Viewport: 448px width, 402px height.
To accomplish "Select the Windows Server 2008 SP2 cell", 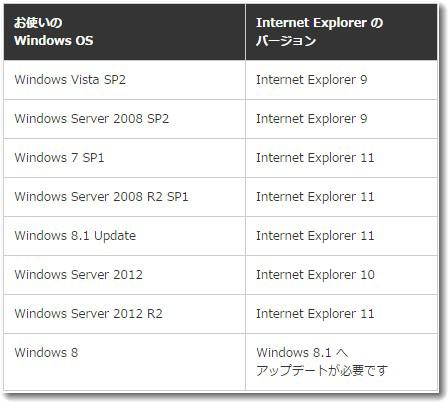I will [x=124, y=119].
